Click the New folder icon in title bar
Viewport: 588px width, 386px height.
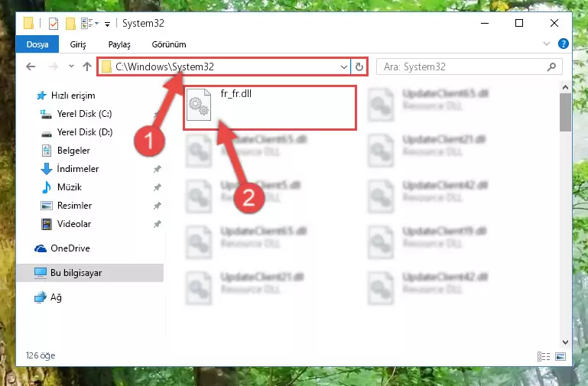point(70,23)
